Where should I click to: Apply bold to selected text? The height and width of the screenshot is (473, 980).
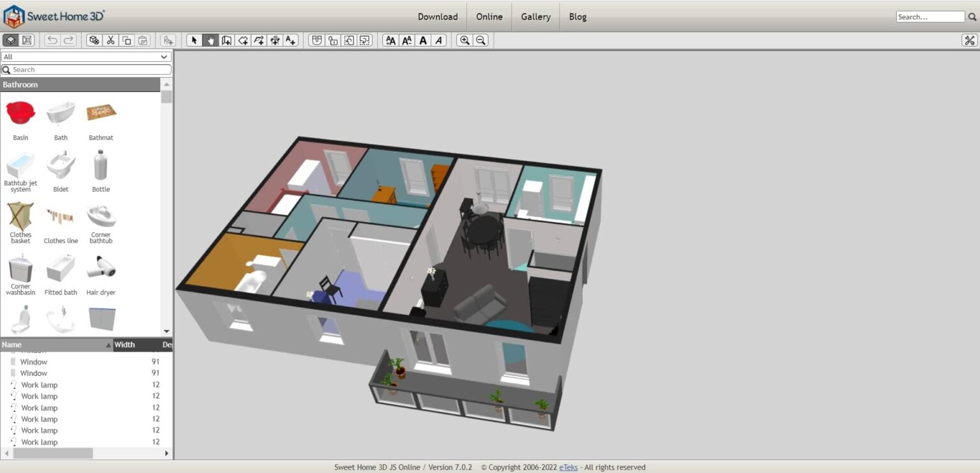coord(422,40)
